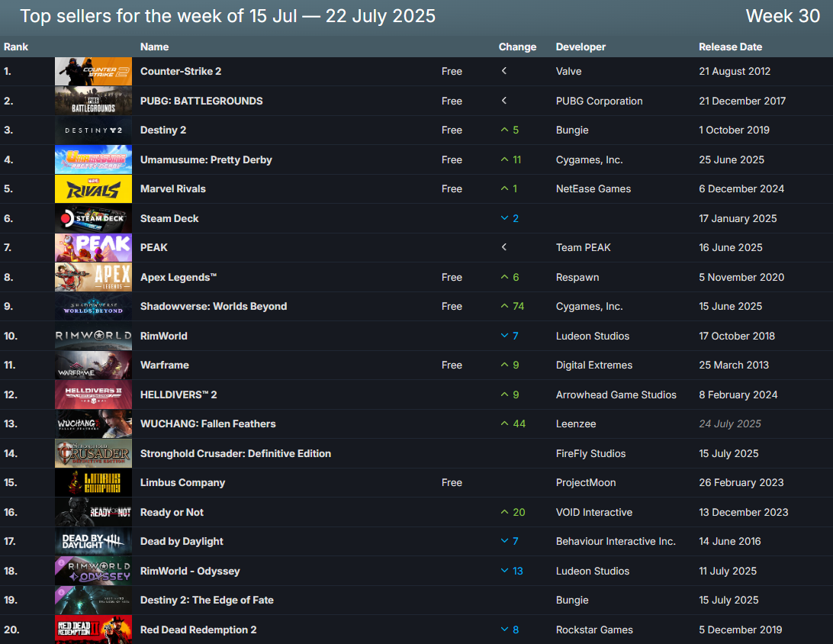Select the Steam Deck thumbnail image
This screenshot has width=833, height=644.
click(x=93, y=218)
